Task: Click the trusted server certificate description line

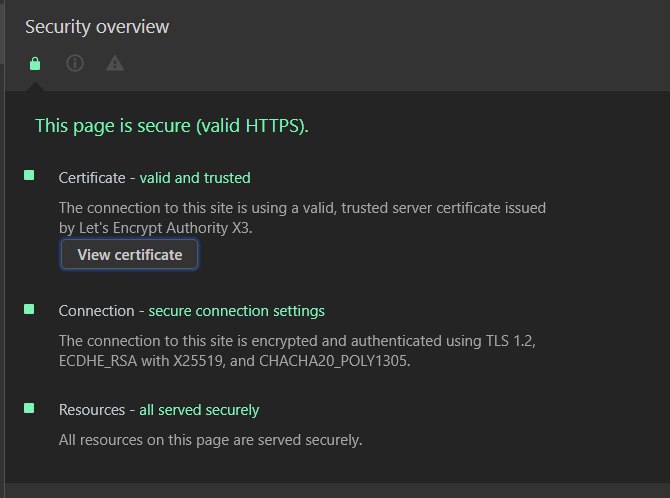Action: click(x=302, y=208)
